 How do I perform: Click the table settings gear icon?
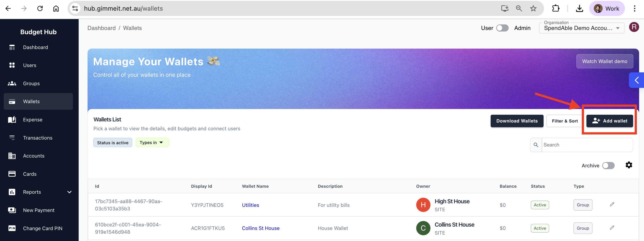628,165
